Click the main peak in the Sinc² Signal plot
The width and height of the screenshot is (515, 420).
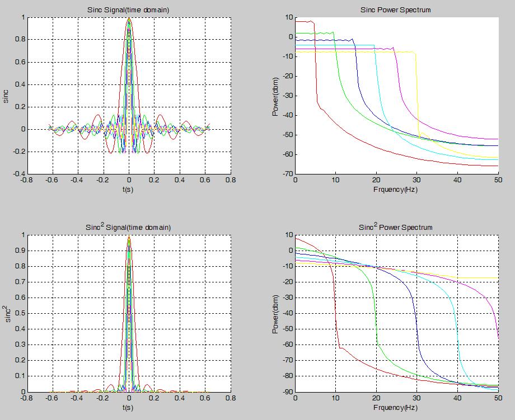pyautogui.click(x=129, y=237)
